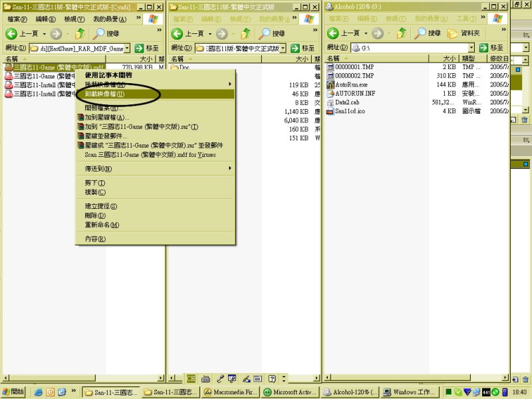This screenshot has width=532, height=399.
Task: Select the AUTORUN.INF setup file
Action: 351,93
